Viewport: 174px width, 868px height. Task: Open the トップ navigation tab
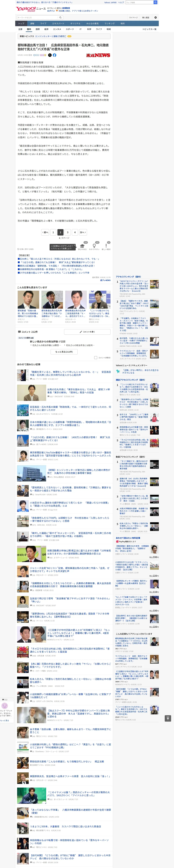point(21,24)
